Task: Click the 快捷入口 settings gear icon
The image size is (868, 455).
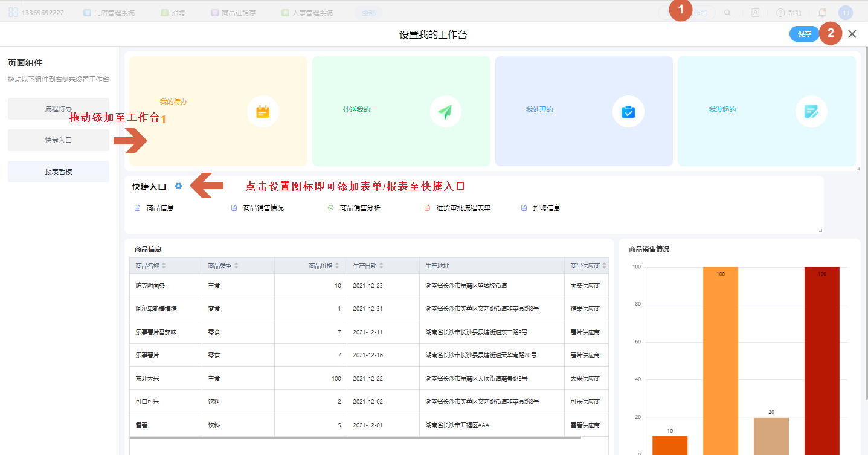Action: coord(178,186)
